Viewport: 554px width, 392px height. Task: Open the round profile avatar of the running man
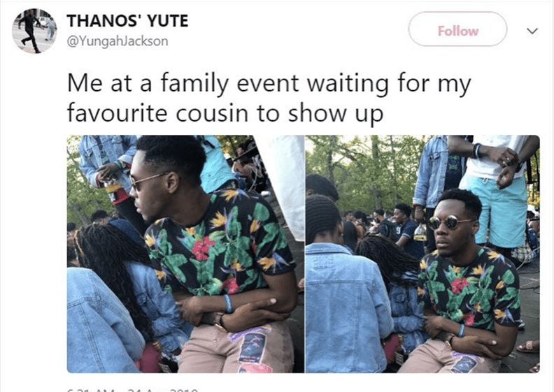click(34, 31)
